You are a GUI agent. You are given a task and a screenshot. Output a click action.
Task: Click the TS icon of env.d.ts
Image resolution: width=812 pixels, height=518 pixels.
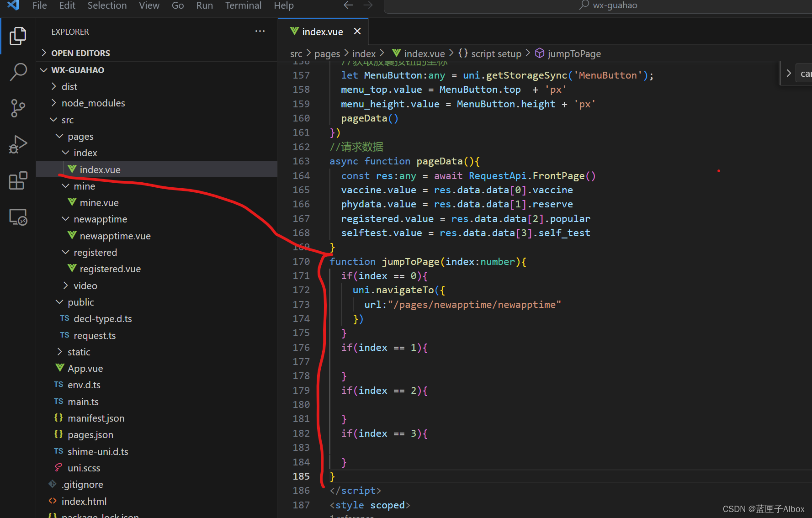click(x=58, y=384)
